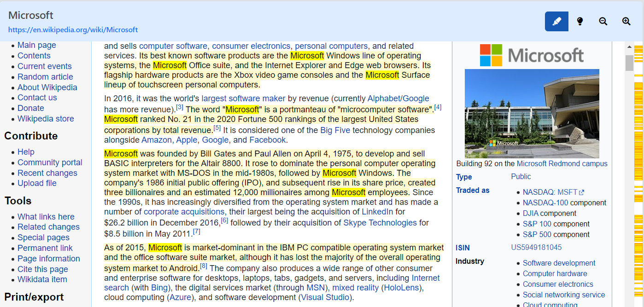644x307 pixels.
Task: Open Cite this page in Tools
Action: [42, 269]
